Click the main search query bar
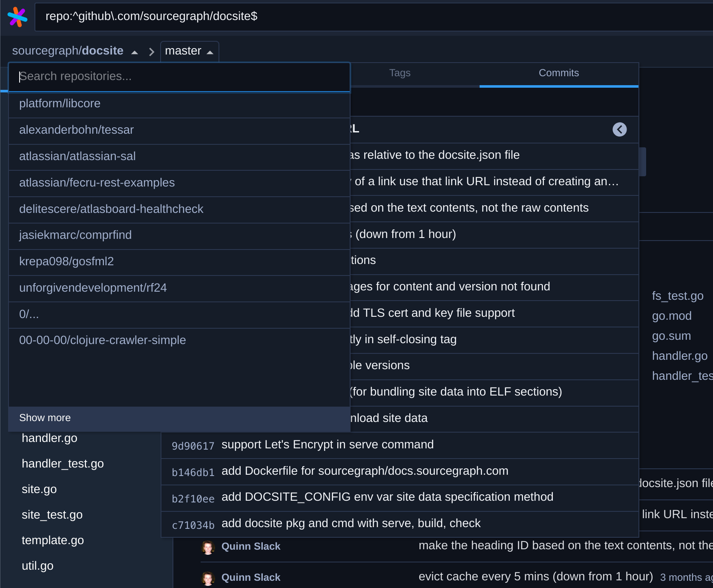Image resolution: width=713 pixels, height=588 pixels. point(374,17)
